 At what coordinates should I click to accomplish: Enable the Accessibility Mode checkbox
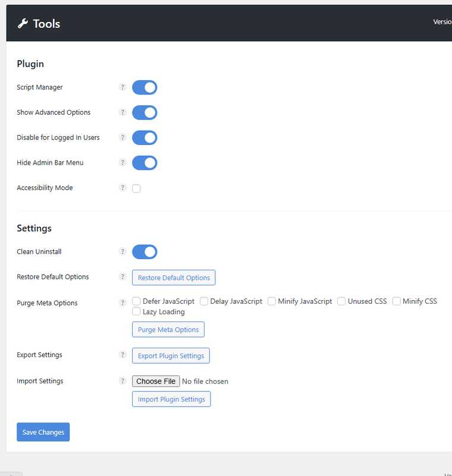pos(136,188)
